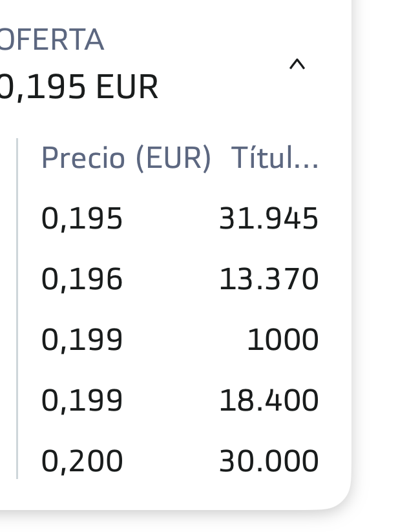Screen dimensions: 398x532
Task: Select the 1000 titles quantity
Action: (x=283, y=340)
